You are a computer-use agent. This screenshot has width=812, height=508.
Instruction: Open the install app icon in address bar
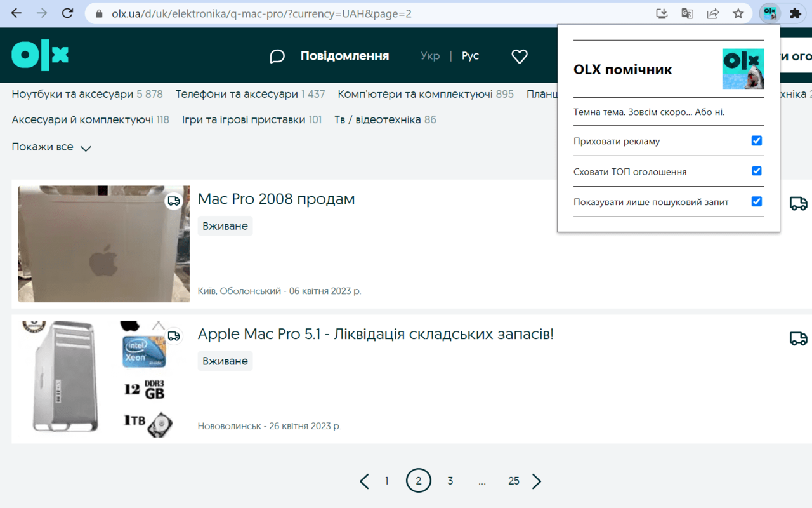[662, 13]
